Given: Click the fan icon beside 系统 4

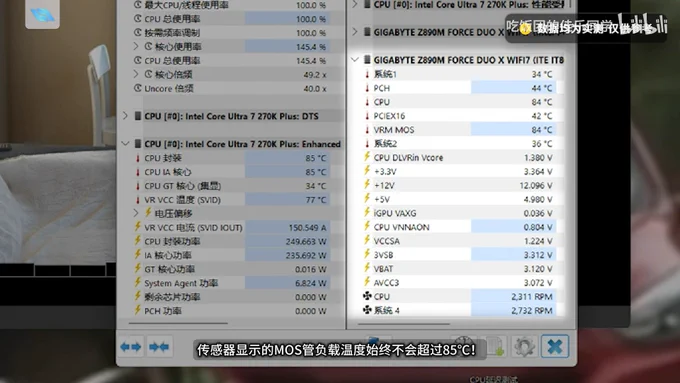Looking at the screenshot, I should 367,310.
